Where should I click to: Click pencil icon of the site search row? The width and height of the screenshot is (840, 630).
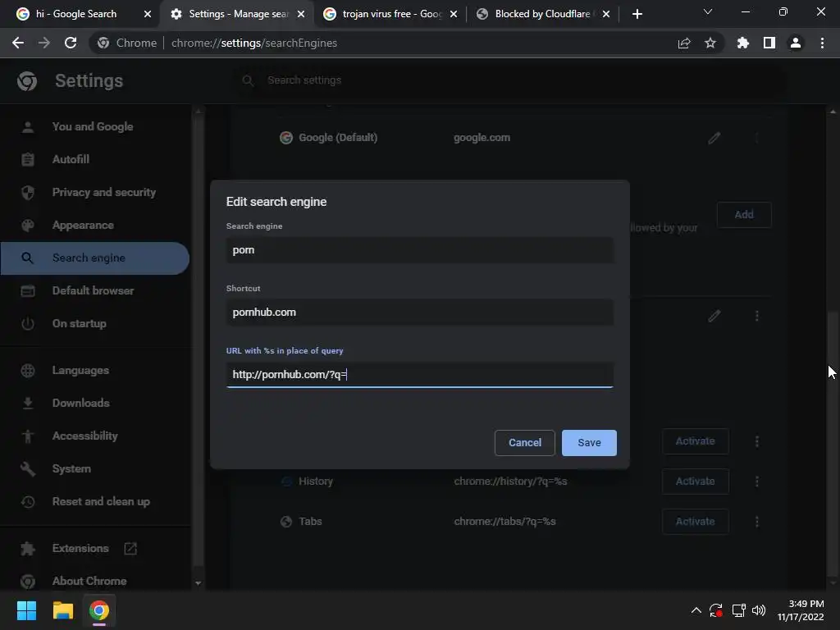click(x=714, y=316)
